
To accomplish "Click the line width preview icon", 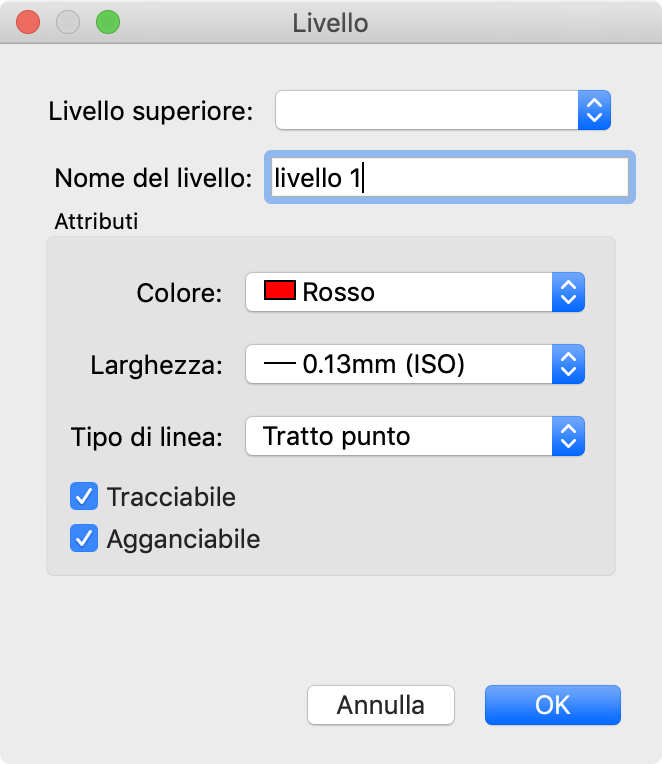I will (x=279, y=365).
